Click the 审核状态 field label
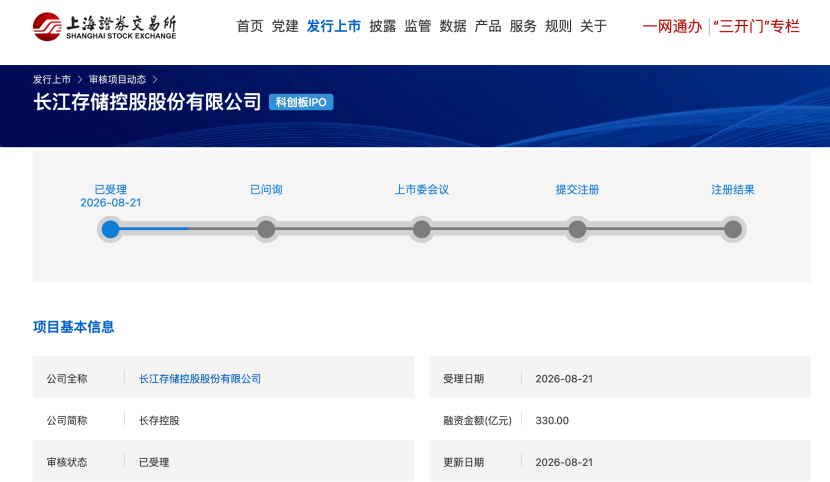 (x=67, y=462)
